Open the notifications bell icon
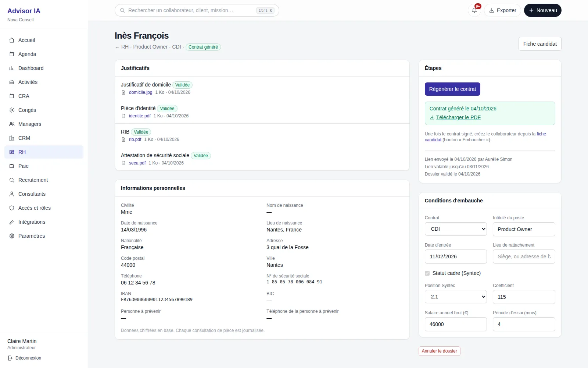 [x=474, y=10]
